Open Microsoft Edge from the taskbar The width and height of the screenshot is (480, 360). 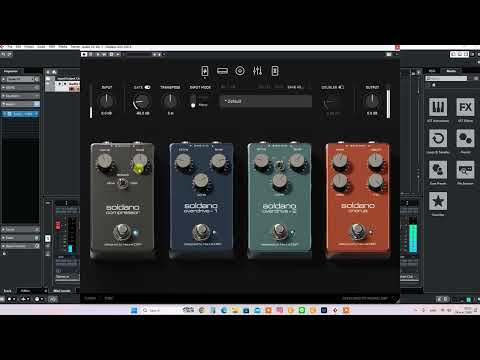(224, 310)
